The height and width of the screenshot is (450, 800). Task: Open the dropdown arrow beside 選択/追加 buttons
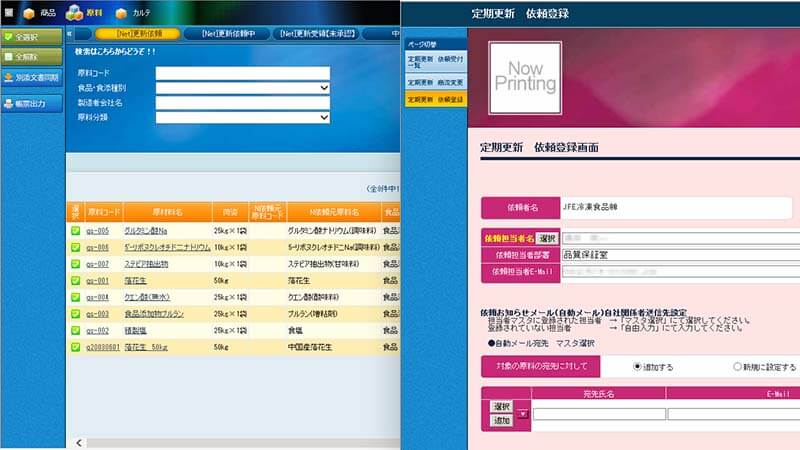click(x=521, y=415)
